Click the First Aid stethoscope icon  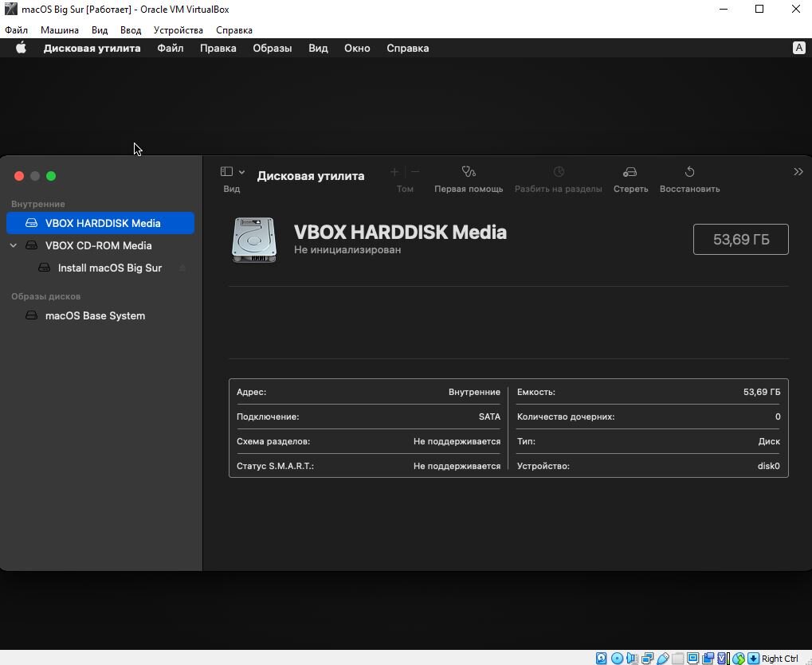[x=469, y=172]
